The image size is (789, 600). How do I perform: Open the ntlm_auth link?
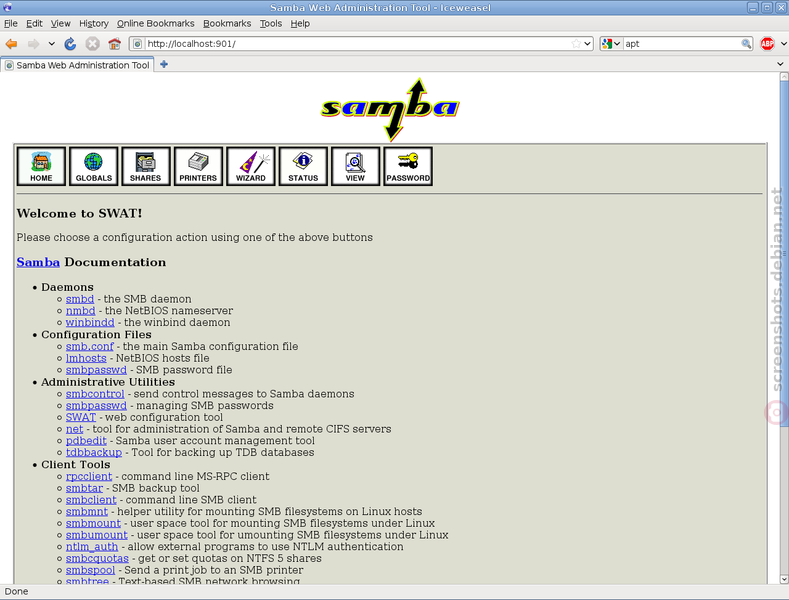point(92,547)
